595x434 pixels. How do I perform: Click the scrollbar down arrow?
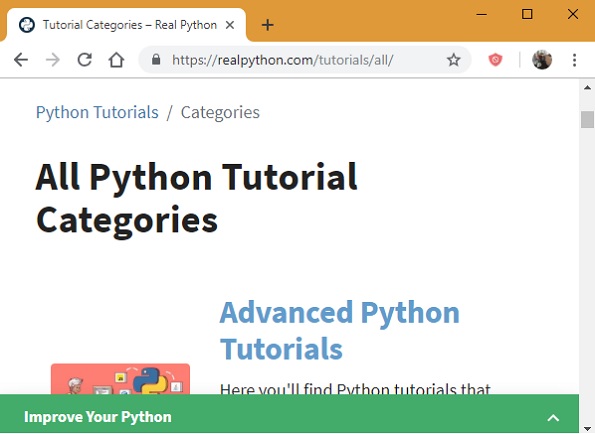(587, 429)
